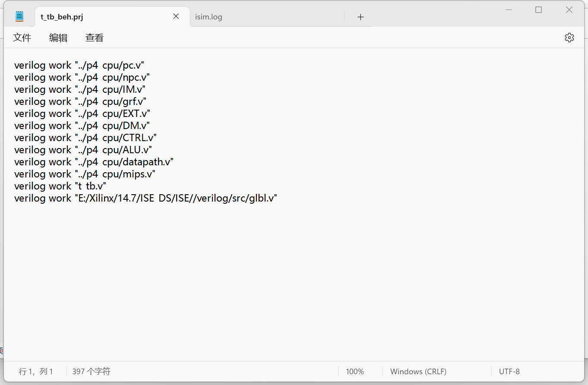The width and height of the screenshot is (588, 385).
Task: Maximize the Notepad window
Action: point(538,9)
